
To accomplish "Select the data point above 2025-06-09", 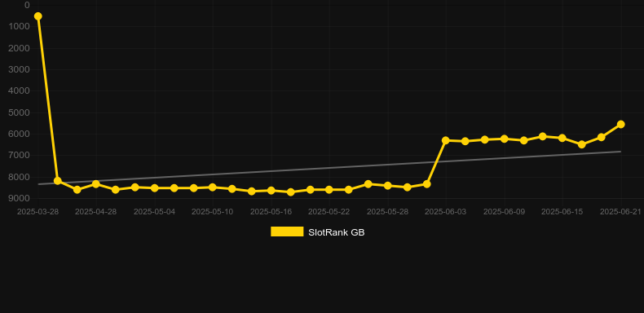I will pyautogui.click(x=505, y=139).
